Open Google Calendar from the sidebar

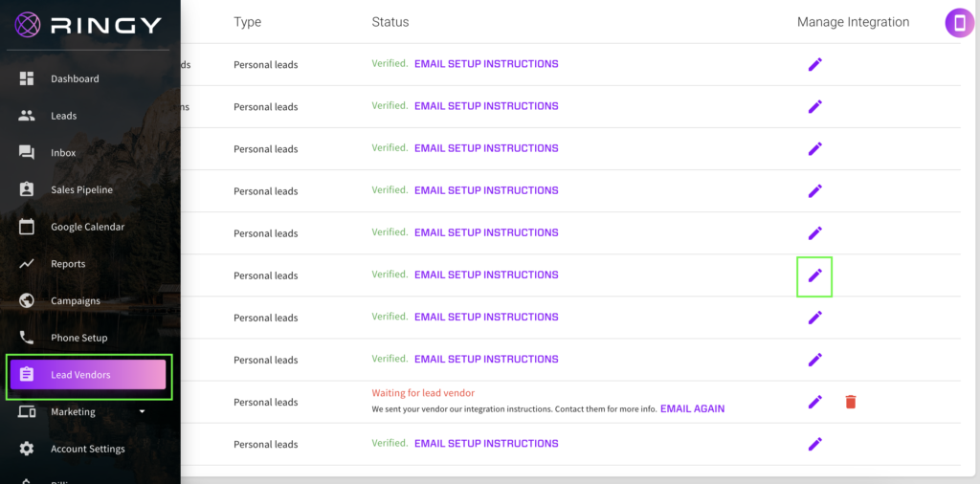87,227
